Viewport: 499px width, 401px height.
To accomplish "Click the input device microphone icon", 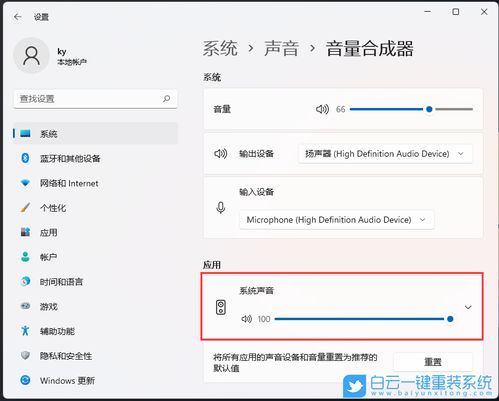I will (221, 208).
